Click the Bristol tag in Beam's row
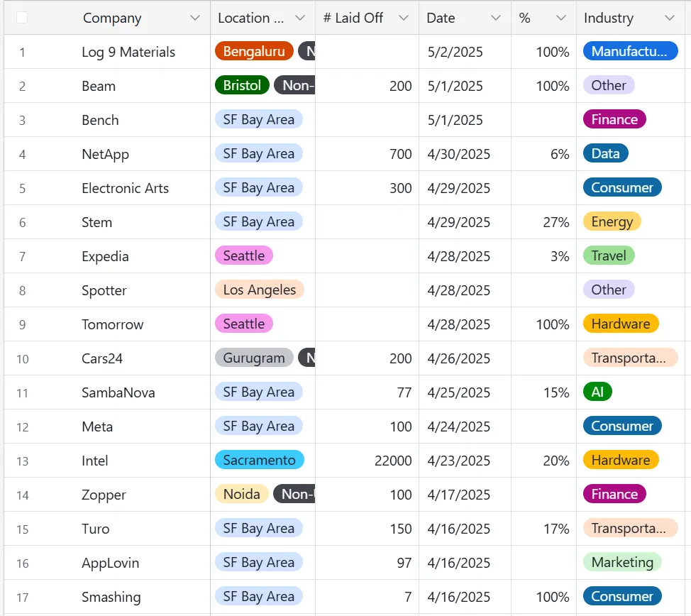This screenshot has height=616, width=691. pyautogui.click(x=241, y=85)
